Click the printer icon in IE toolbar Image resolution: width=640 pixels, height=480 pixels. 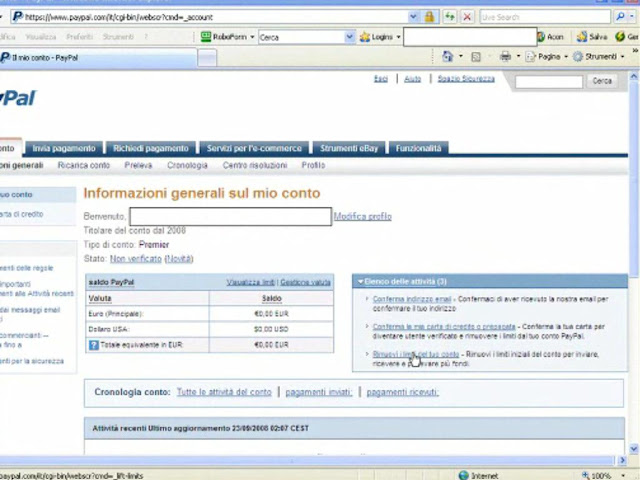point(505,56)
